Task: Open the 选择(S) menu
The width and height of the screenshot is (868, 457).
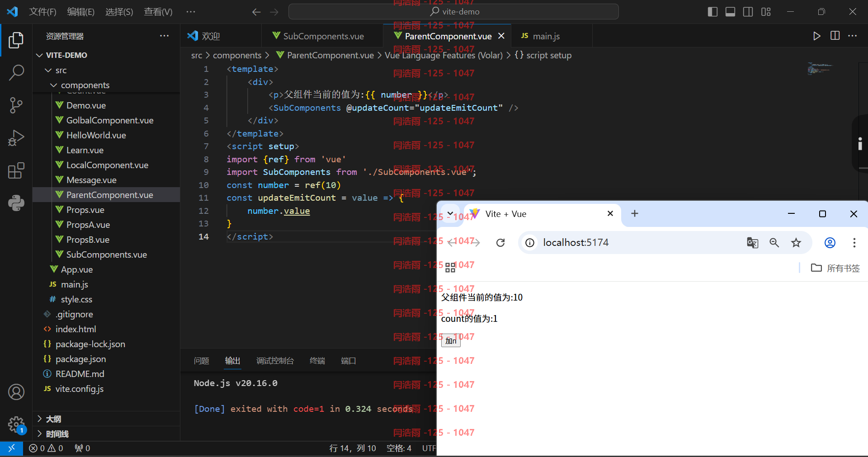Action: coord(119,12)
